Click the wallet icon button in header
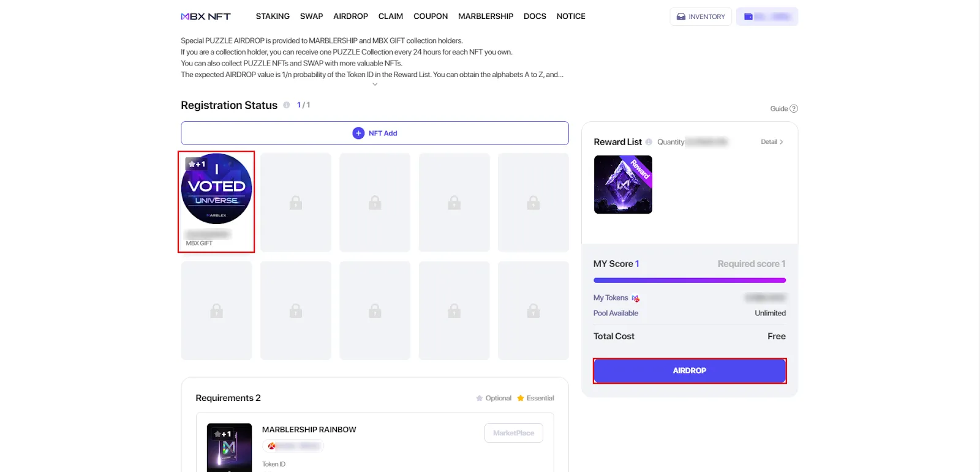 tap(767, 17)
